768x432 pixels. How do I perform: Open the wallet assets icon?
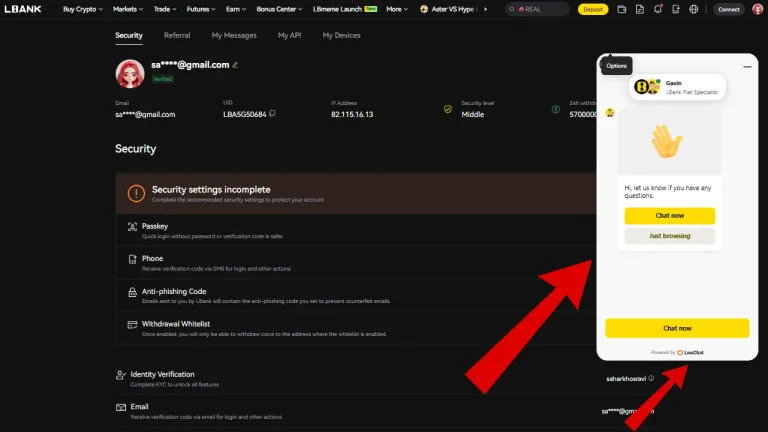point(622,9)
